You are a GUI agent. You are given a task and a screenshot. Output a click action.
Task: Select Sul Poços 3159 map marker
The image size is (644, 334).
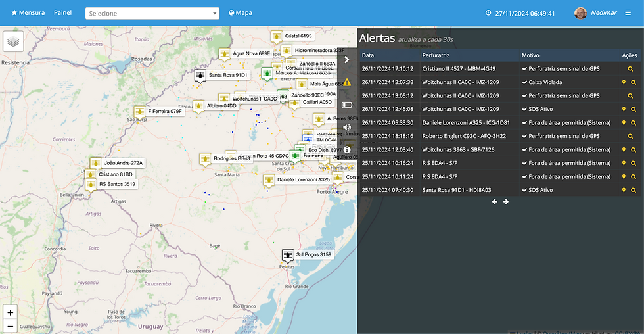pyautogui.click(x=288, y=255)
